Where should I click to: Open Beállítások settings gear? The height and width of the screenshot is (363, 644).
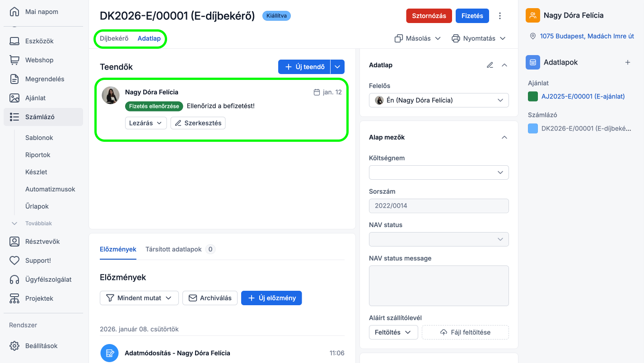(x=15, y=346)
